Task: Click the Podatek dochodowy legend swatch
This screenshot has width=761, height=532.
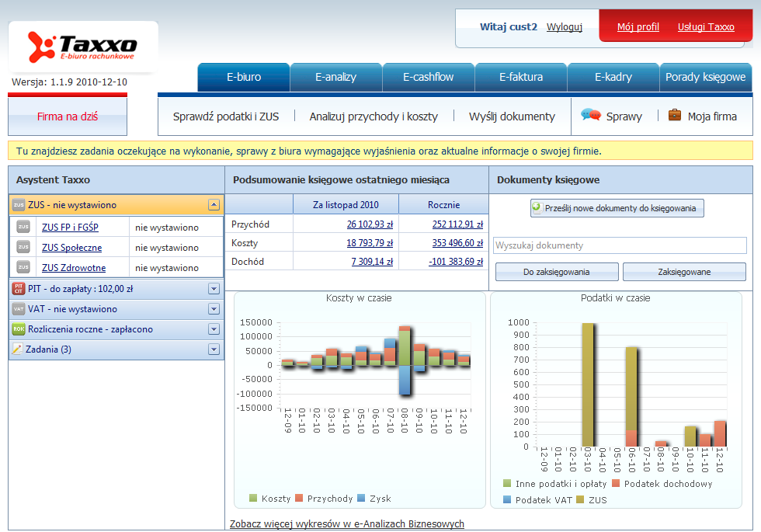Action: pos(616,483)
